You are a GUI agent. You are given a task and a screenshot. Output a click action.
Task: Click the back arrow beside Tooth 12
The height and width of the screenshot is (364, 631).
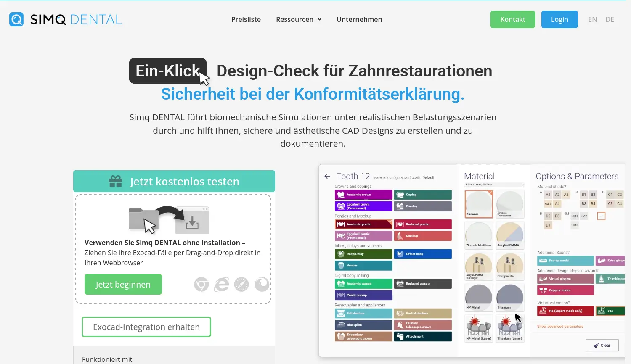[x=327, y=177]
